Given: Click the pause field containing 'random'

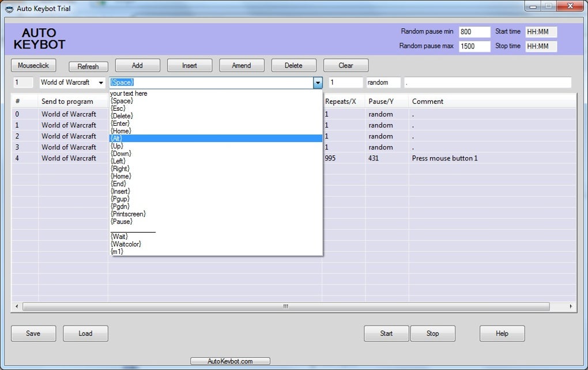Looking at the screenshot, I should [x=383, y=83].
